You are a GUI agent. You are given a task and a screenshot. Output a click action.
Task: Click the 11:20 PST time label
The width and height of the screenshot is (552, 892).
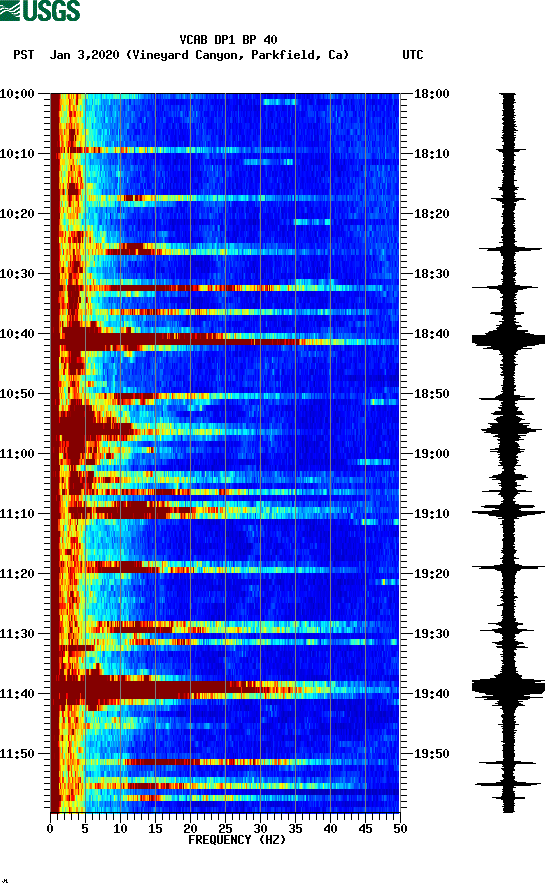(x=17, y=573)
